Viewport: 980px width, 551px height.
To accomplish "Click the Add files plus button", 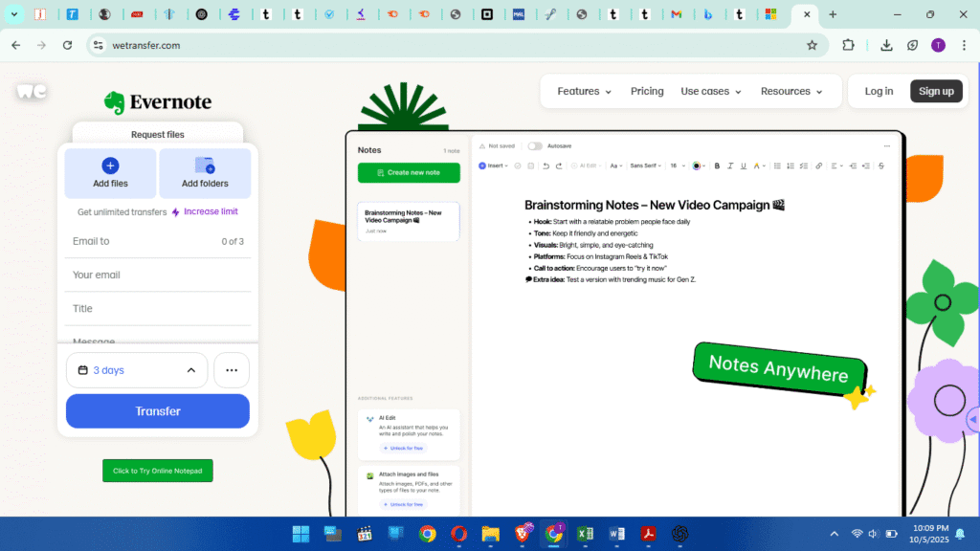I will point(110,173).
